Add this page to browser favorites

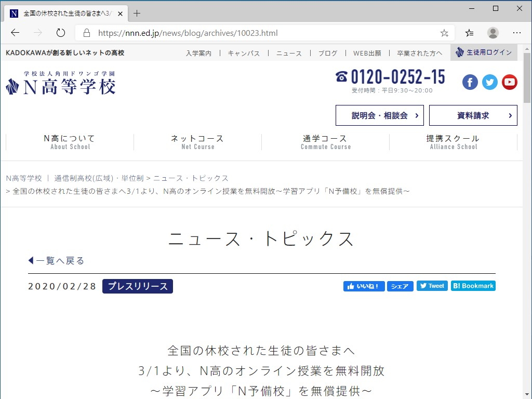click(444, 32)
